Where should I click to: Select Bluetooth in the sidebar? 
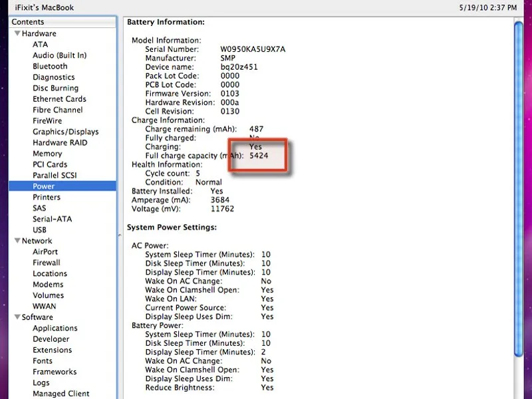[x=50, y=66]
